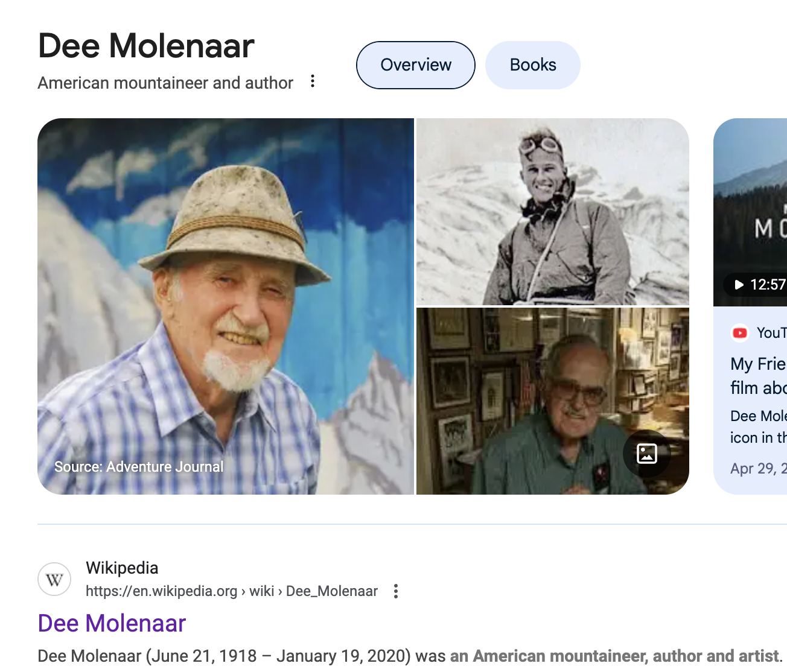Viewport: 787px width, 672px height.
Task: Open the Dee Molenaar Wikipedia link
Action: 112,623
